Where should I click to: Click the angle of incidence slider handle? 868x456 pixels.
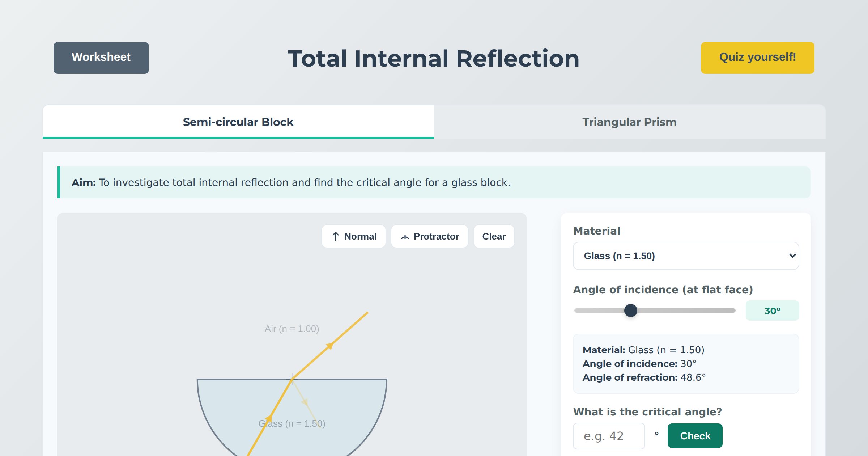point(631,311)
